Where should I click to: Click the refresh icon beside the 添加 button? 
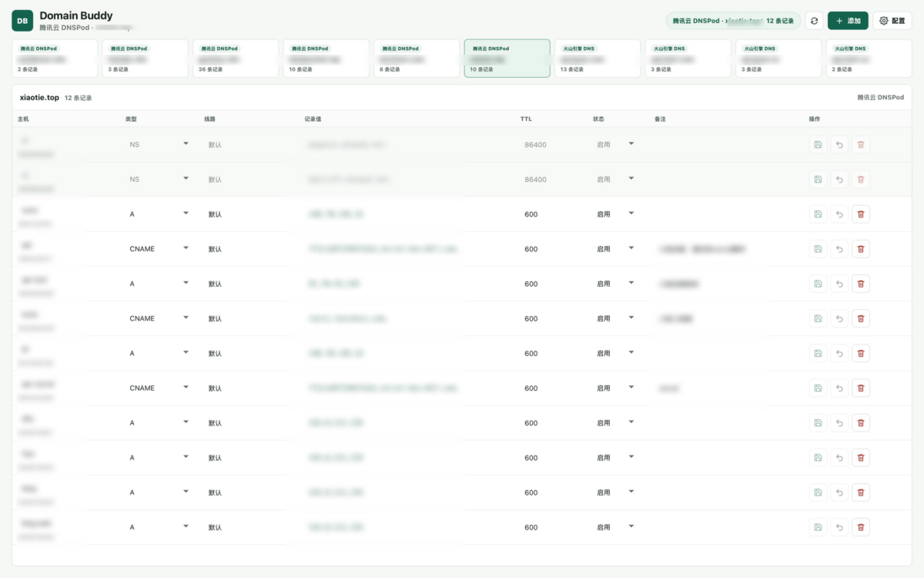pyautogui.click(x=814, y=21)
